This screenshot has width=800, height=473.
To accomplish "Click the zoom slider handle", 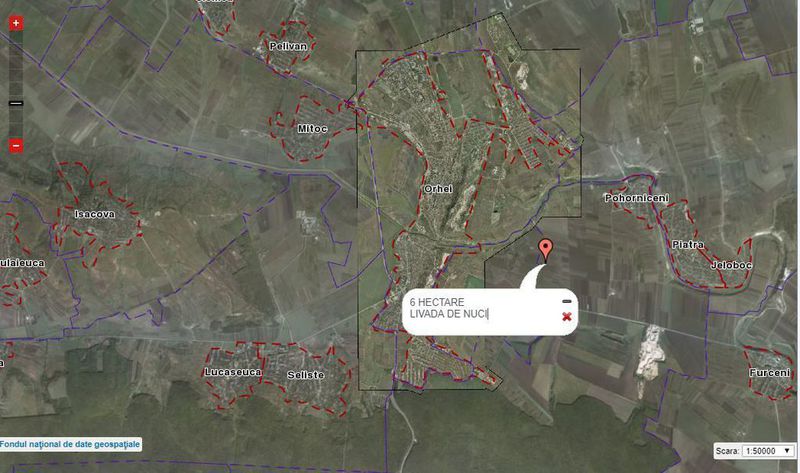I will [x=16, y=104].
